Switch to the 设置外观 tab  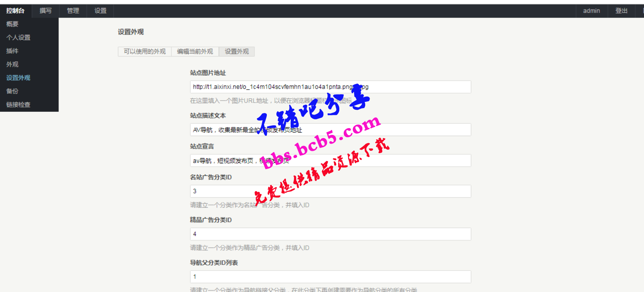[x=237, y=52]
